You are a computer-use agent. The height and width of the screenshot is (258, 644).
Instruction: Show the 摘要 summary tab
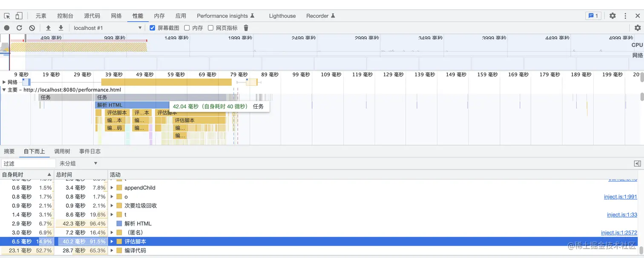(9, 151)
